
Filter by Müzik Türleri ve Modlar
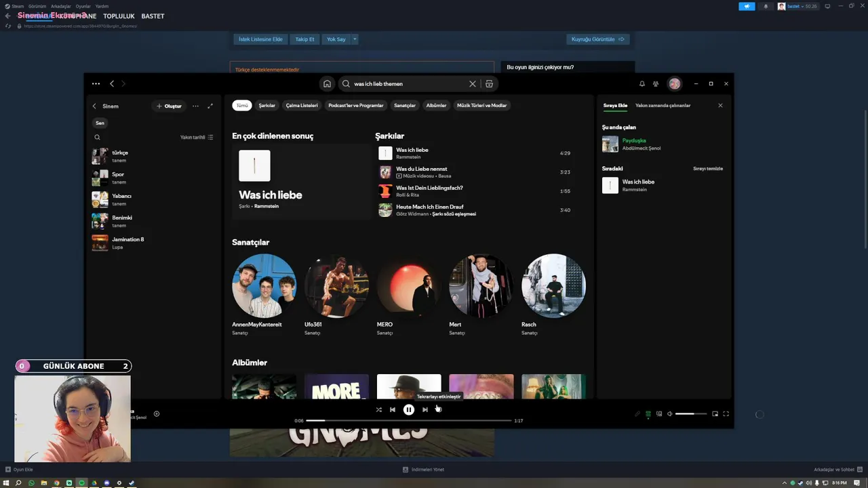[481, 106]
